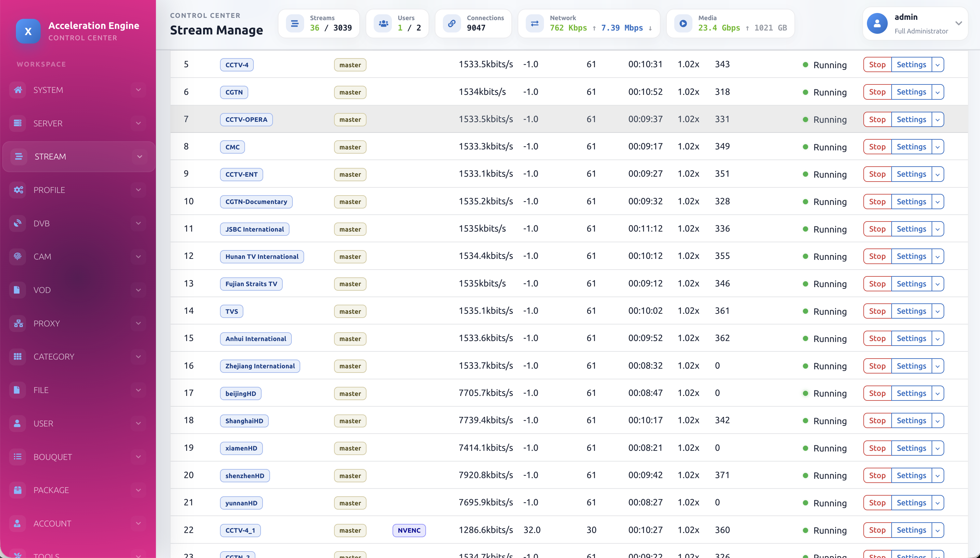Image resolution: width=980 pixels, height=558 pixels.
Task: Open the CAM menu item
Action: tap(79, 256)
